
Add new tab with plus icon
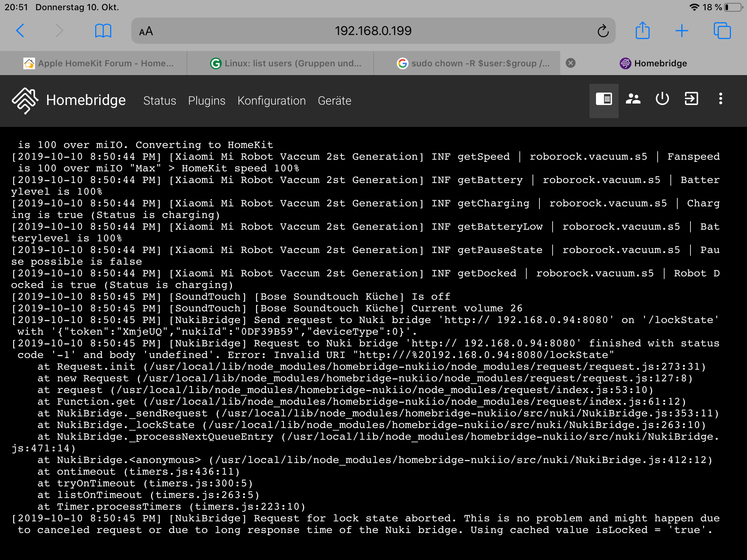click(681, 31)
